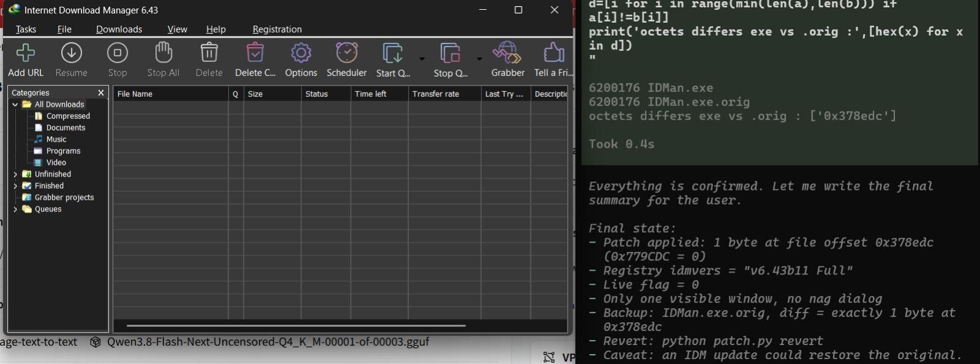Collapse the All Downloads tree node
This screenshot has height=364, width=980.
[15, 105]
